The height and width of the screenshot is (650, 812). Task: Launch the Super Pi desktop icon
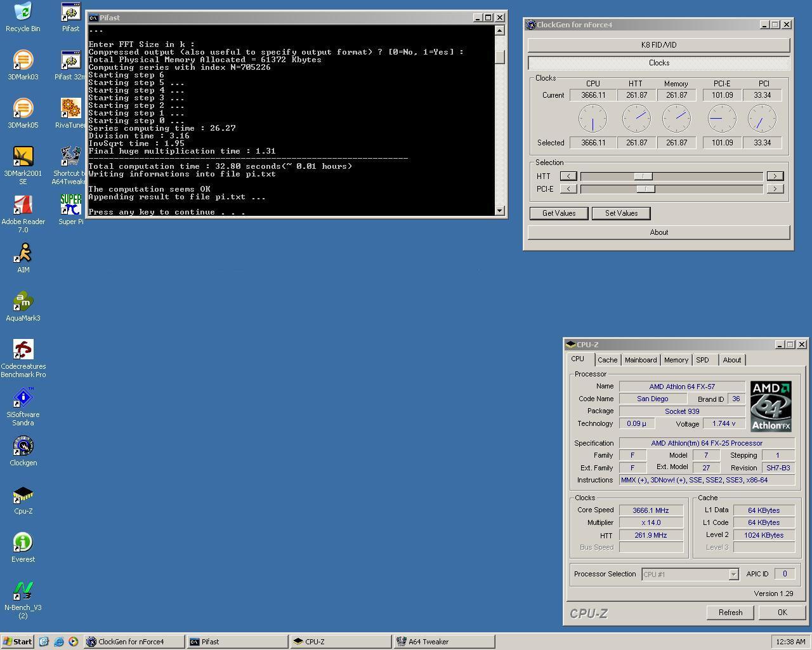pos(70,210)
